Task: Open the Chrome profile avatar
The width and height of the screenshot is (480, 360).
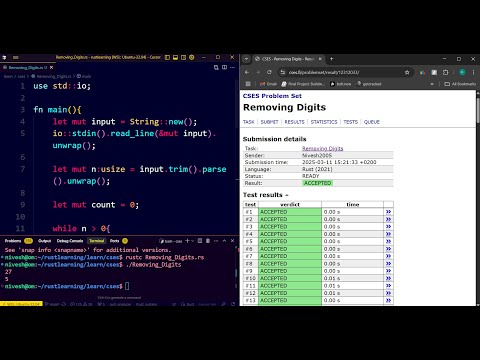Action: pos(462,72)
